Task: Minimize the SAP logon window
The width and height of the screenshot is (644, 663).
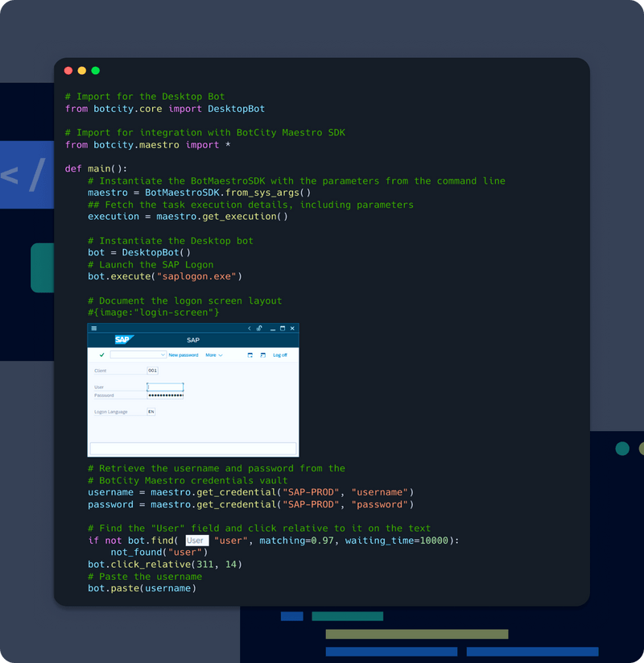Action: pos(273,329)
